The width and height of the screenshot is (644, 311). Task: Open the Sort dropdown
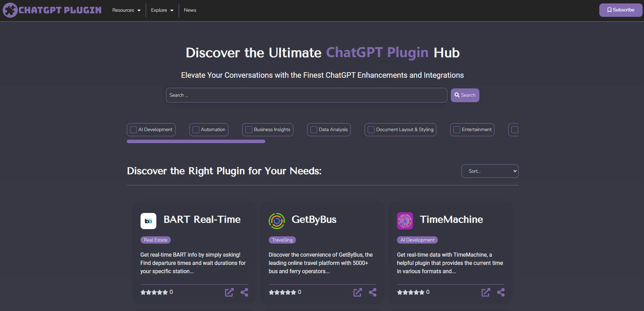[x=490, y=171]
